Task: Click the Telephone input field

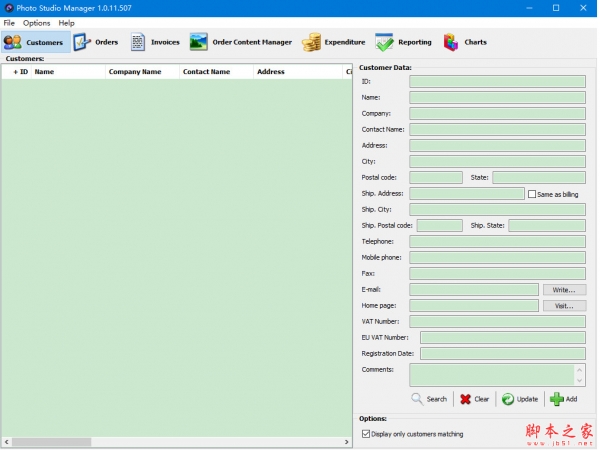Action: (497, 242)
